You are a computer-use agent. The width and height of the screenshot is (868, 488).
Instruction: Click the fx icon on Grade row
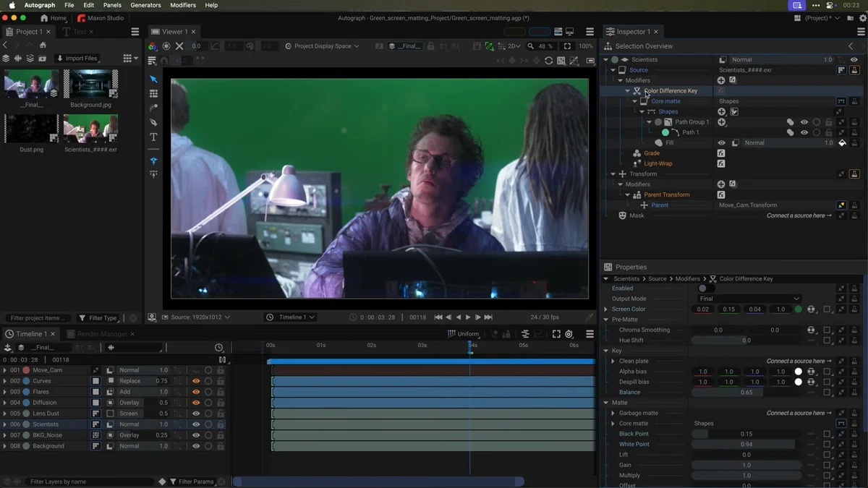721,153
